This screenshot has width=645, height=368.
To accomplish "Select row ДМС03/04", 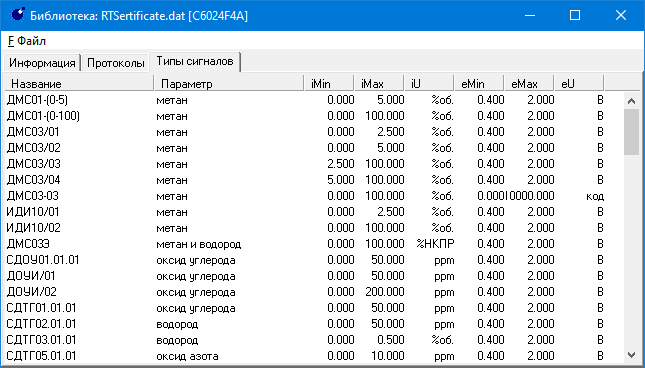I will 305,180.
